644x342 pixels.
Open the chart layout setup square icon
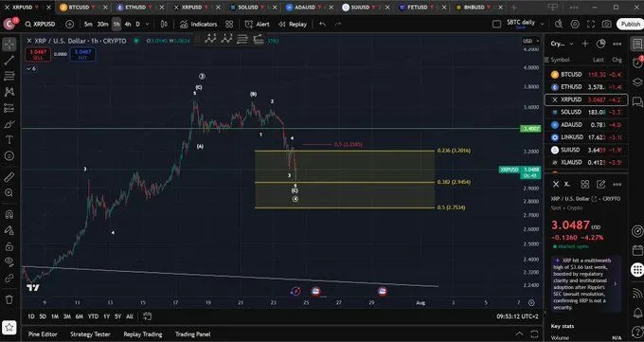pyautogui.click(x=496, y=25)
